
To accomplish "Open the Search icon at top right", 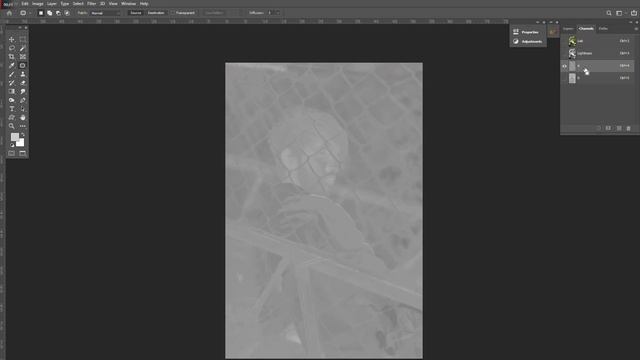I will tap(609, 13).
